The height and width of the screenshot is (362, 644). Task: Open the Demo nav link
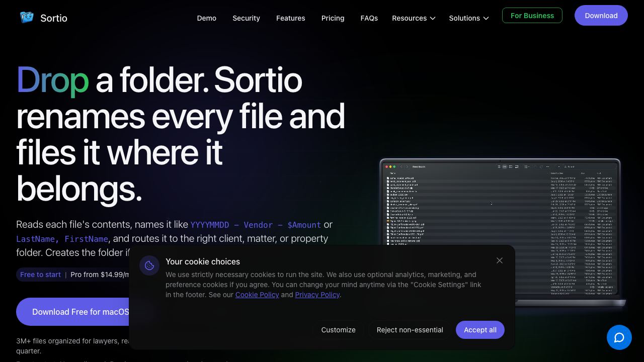click(207, 18)
